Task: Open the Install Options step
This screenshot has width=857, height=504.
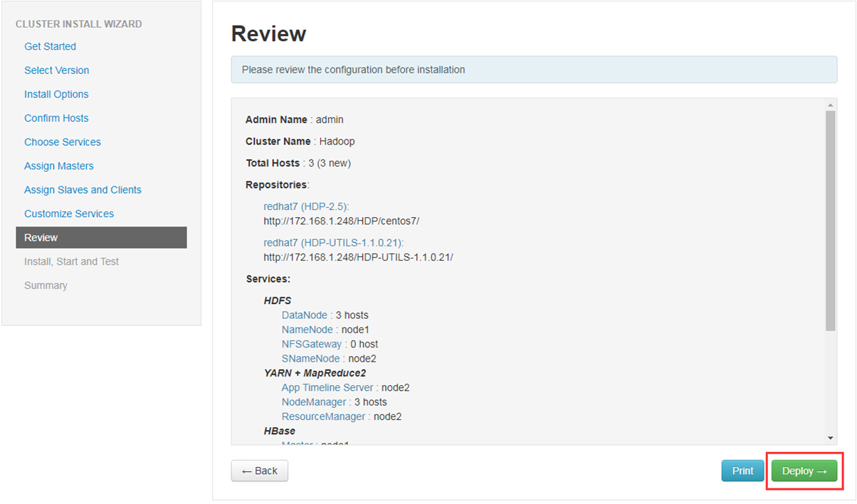Action: click(x=56, y=94)
